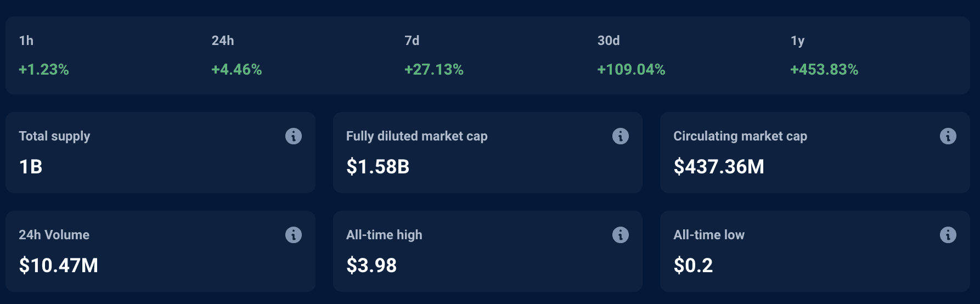Click the +453.83% yearly change value
This screenshot has width=980, height=304.
point(824,70)
